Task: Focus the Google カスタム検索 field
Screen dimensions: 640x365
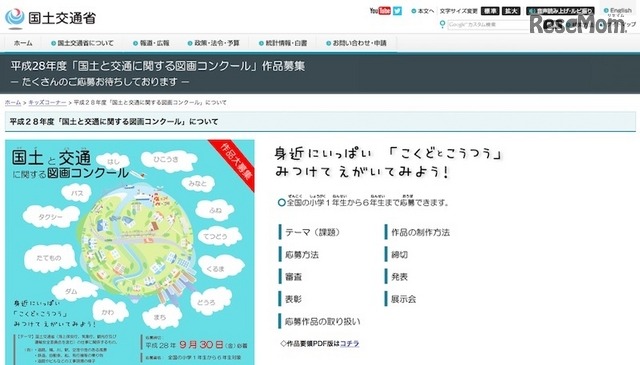Action: pos(488,24)
